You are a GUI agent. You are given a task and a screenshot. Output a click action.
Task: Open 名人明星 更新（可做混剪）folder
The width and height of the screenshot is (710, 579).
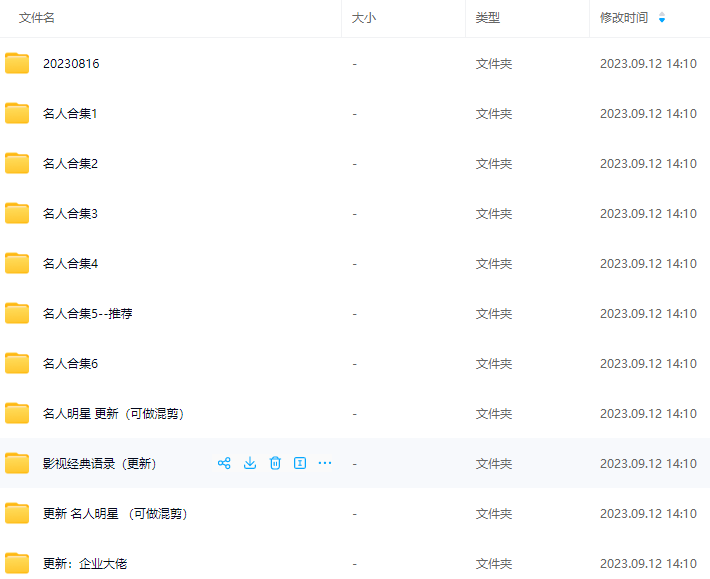[x=113, y=414]
